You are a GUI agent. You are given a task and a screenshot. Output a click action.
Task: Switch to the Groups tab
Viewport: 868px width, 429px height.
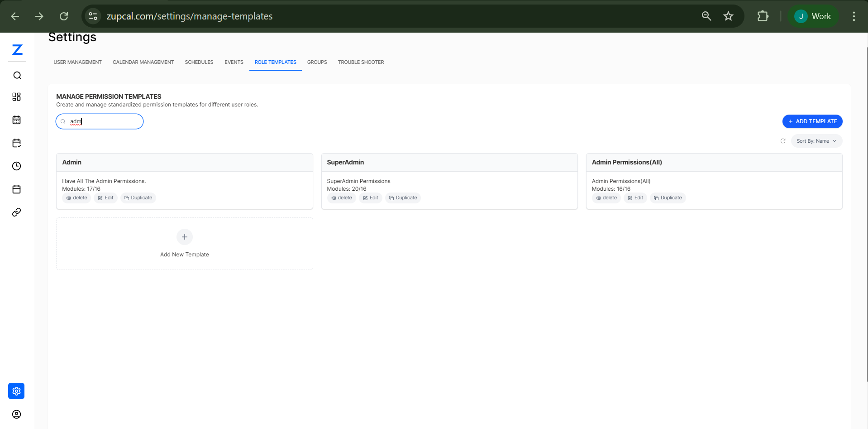[x=317, y=62]
